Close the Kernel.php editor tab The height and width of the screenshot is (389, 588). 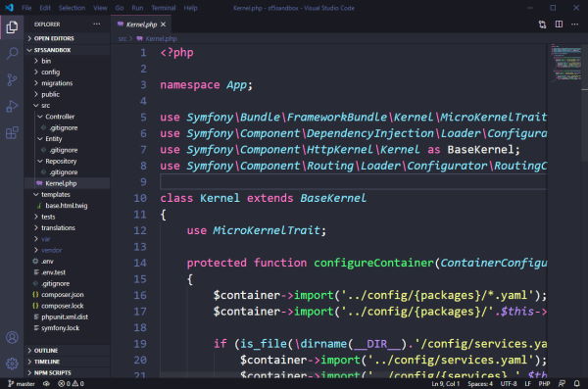163,24
